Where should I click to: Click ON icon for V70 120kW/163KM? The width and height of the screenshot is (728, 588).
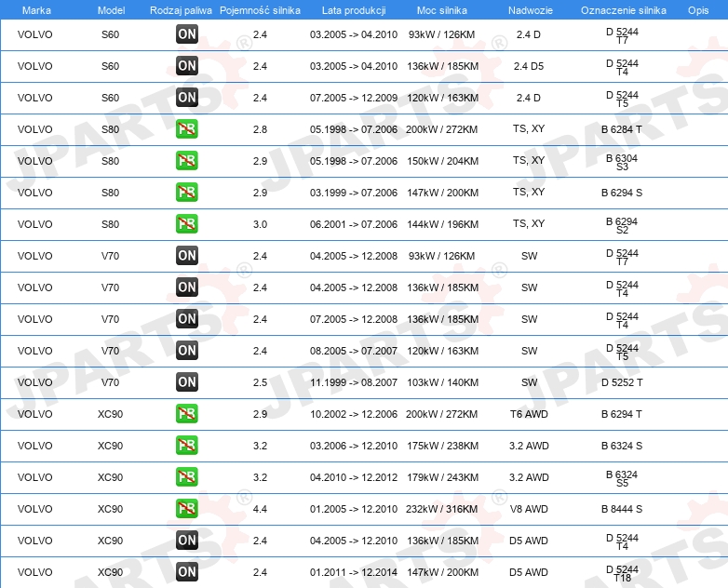pyautogui.click(x=187, y=351)
